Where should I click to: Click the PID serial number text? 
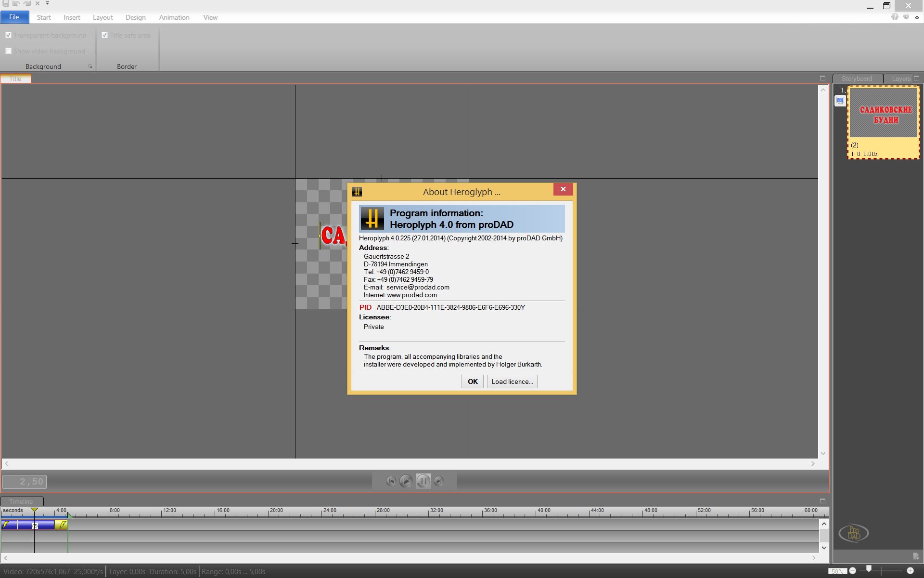click(x=450, y=307)
